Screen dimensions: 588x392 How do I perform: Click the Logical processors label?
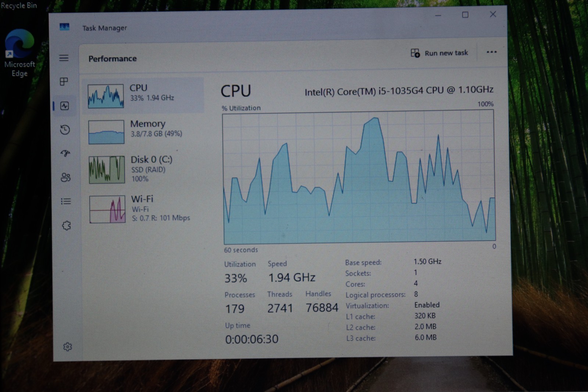pos(375,295)
